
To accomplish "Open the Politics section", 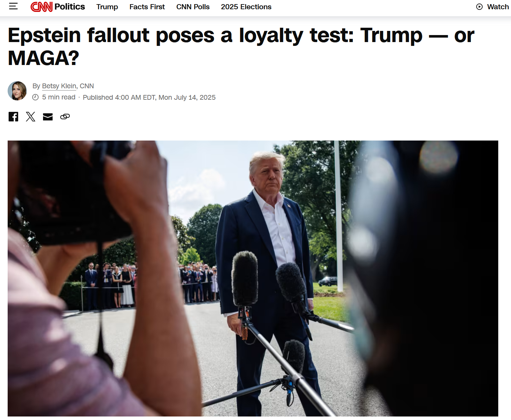I will click(x=69, y=7).
